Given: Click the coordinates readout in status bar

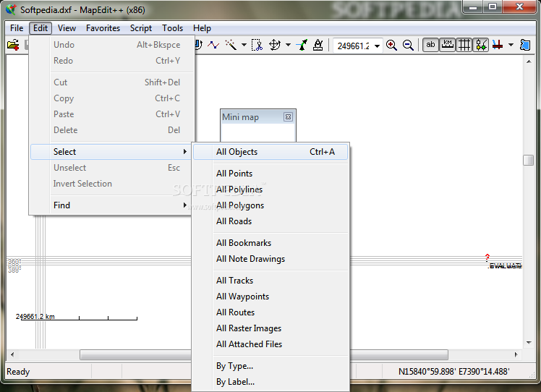Looking at the screenshot, I should click(453, 372).
